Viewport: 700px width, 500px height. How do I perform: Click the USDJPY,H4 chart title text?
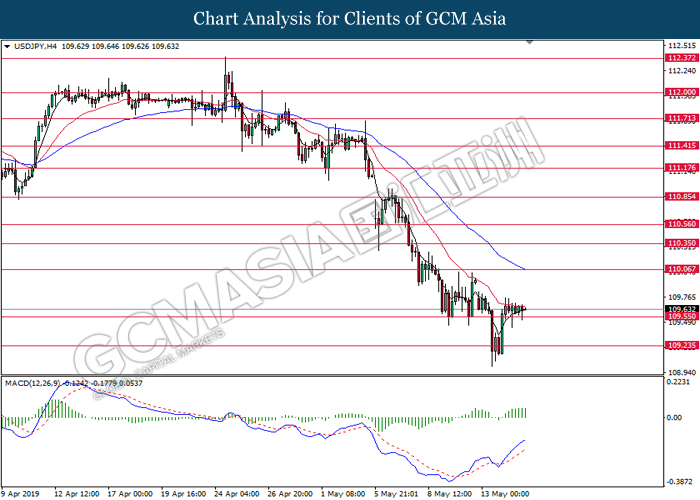click(36, 46)
